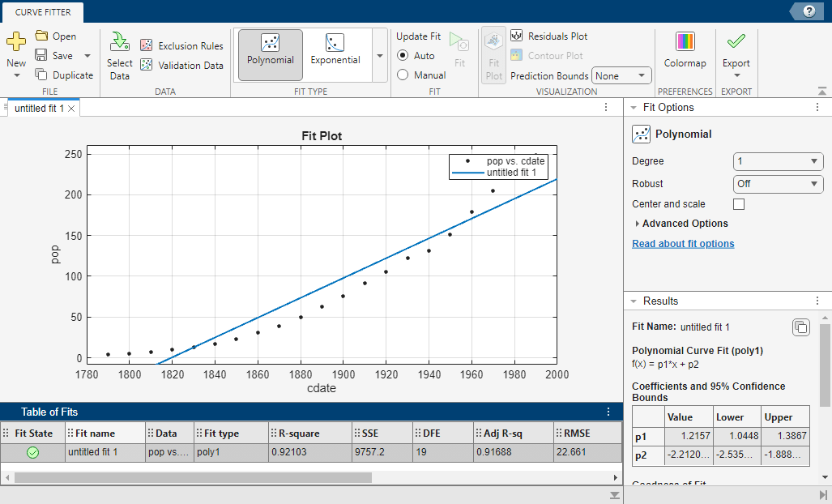Select the Manual update fit radio button
Viewport: 832px width, 504px height.
pyautogui.click(x=403, y=75)
